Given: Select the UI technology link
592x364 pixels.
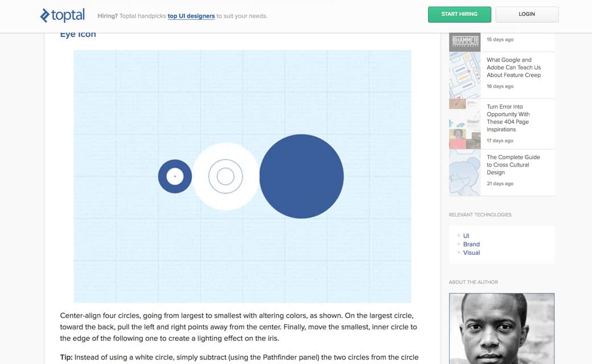Looking at the screenshot, I should pyautogui.click(x=466, y=235).
